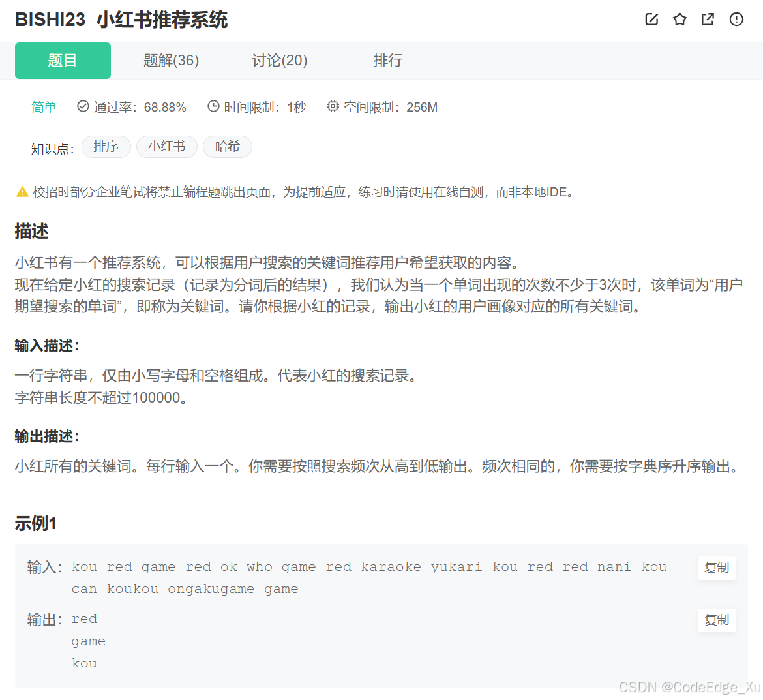The width and height of the screenshot is (763, 700).
Task: Click the 哈希 tag
Action: pyautogui.click(x=227, y=147)
